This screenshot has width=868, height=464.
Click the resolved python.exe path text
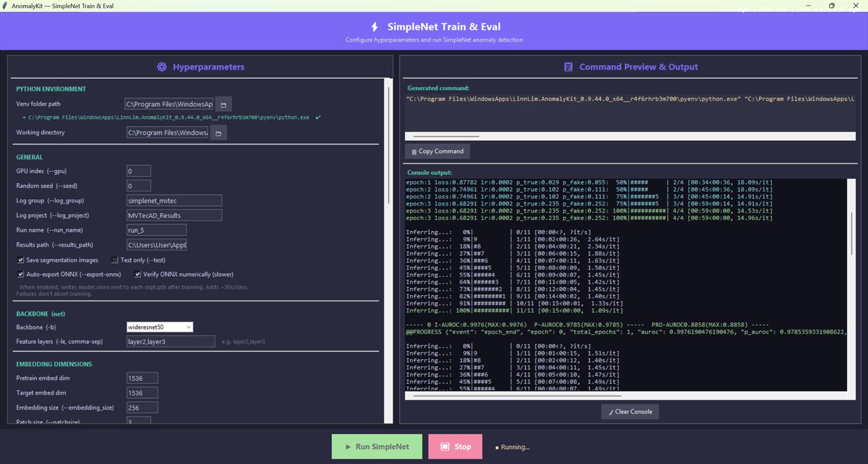[169, 117]
